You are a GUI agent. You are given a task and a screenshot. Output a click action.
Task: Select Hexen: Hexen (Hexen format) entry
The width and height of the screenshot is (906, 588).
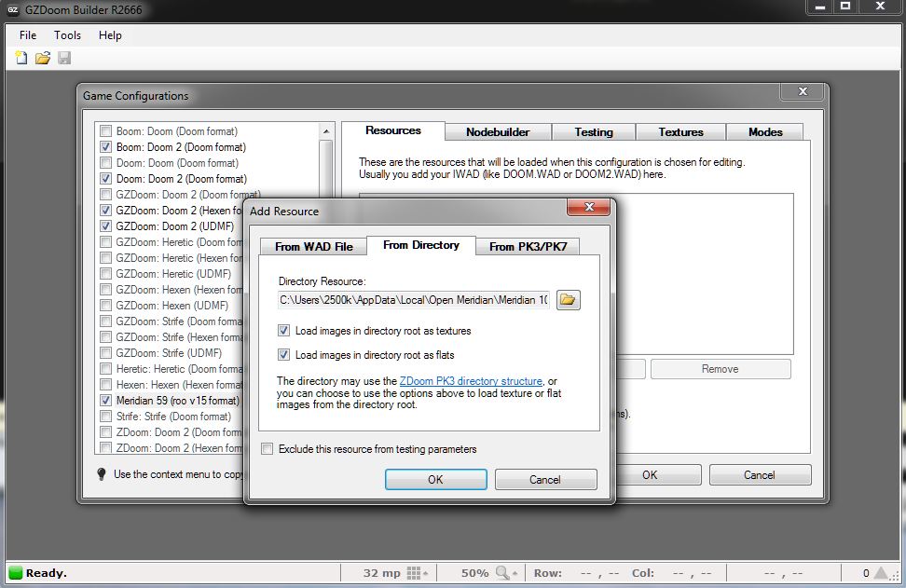click(179, 385)
